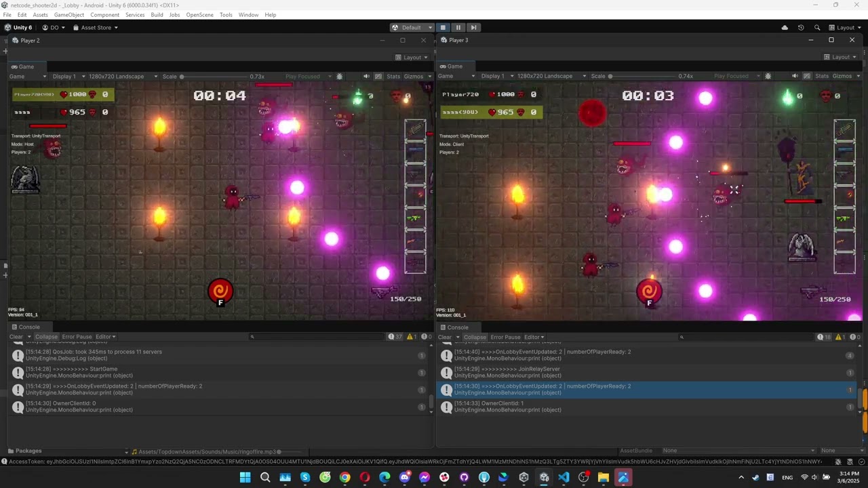Image resolution: width=868 pixels, height=488 pixels.
Task: Open the OpenScene menu
Action: [199, 15]
